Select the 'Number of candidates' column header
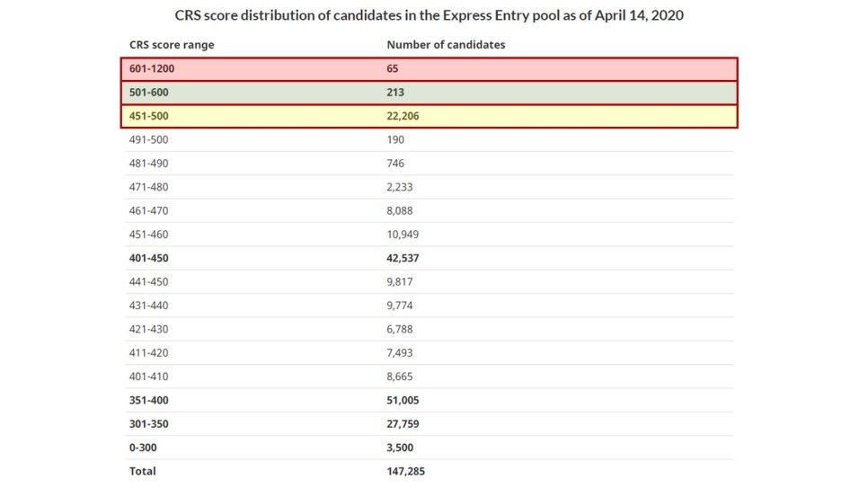 point(446,45)
